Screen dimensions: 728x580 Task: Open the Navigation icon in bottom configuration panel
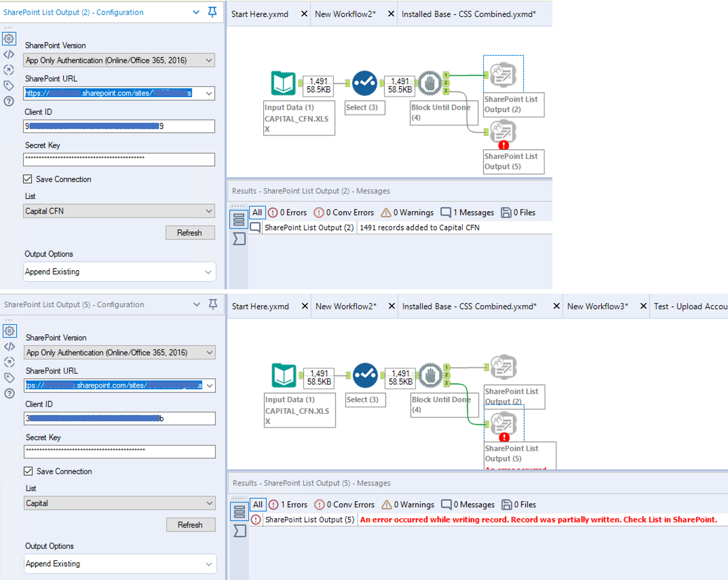[x=10, y=362]
